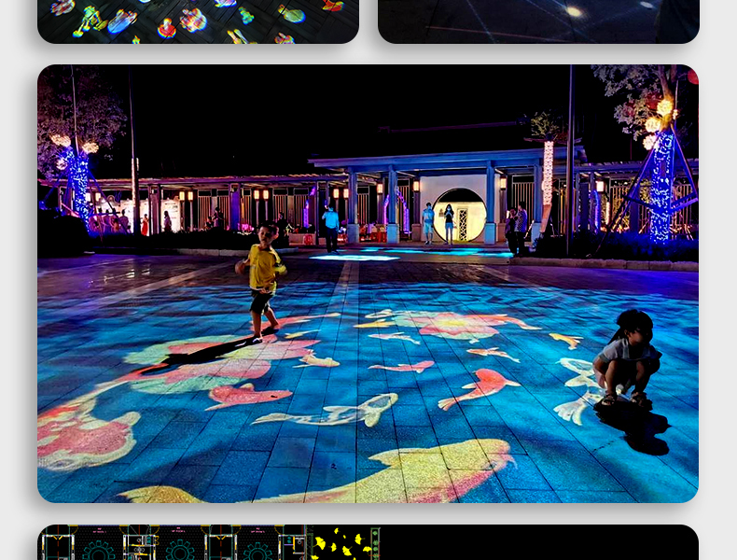The image size is (737, 560).
Task: Open the top-right dark night photo
Action: tap(538, 21)
